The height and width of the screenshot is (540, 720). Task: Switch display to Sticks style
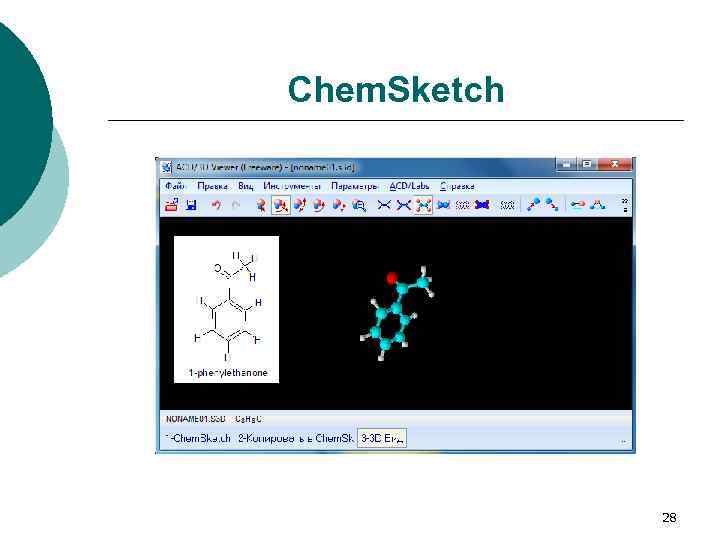coord(403,205)
